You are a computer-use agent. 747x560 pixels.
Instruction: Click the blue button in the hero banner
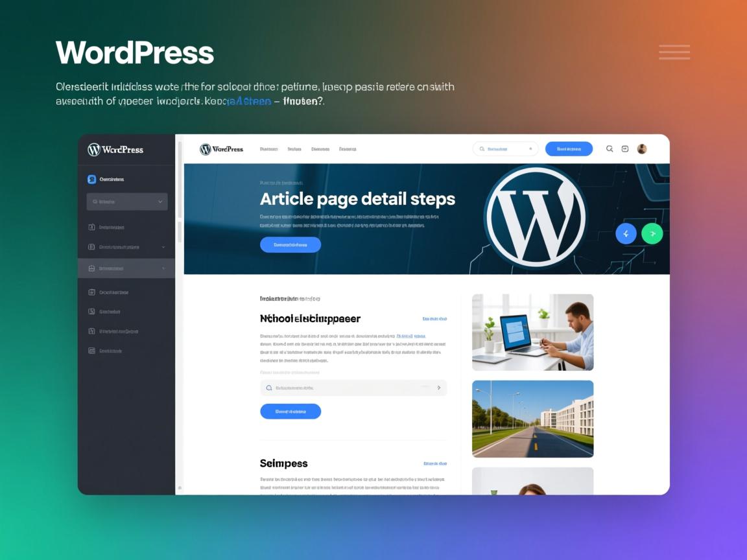(x=290, y=244)
